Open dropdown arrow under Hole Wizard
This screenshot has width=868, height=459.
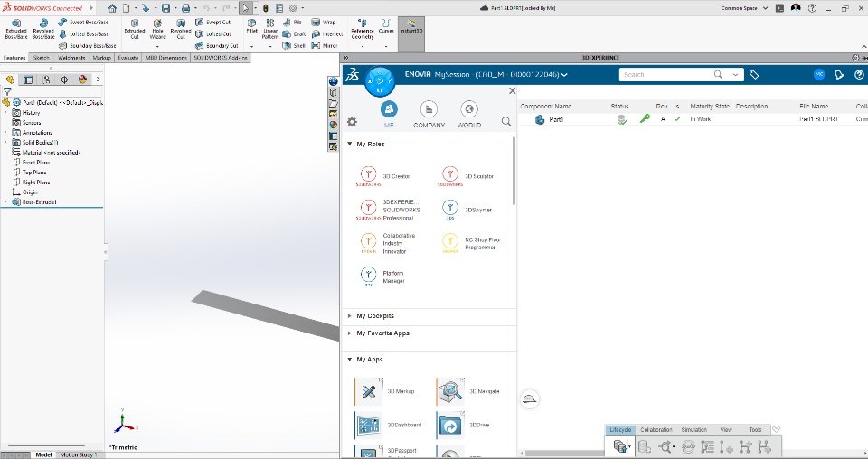click(157, 46)
